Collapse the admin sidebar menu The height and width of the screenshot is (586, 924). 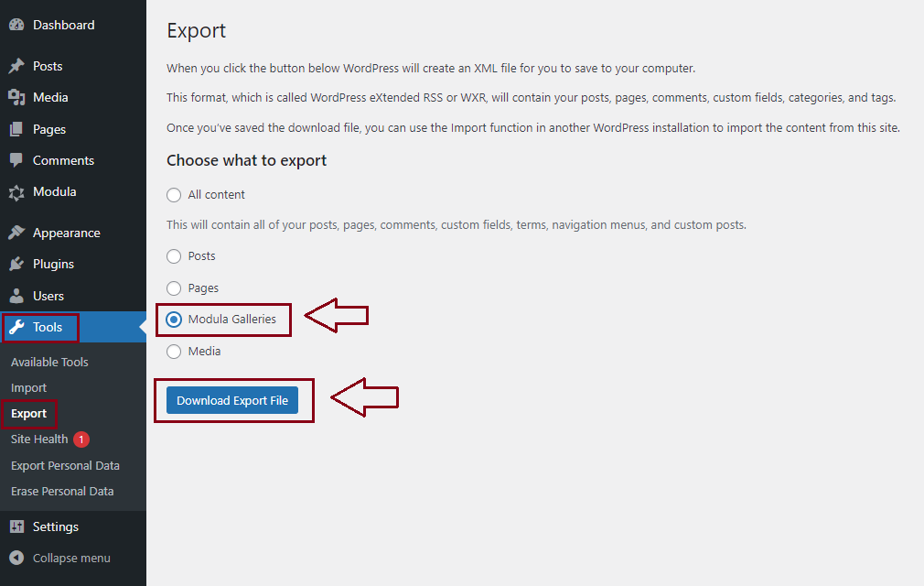click(x=60, y=558)
